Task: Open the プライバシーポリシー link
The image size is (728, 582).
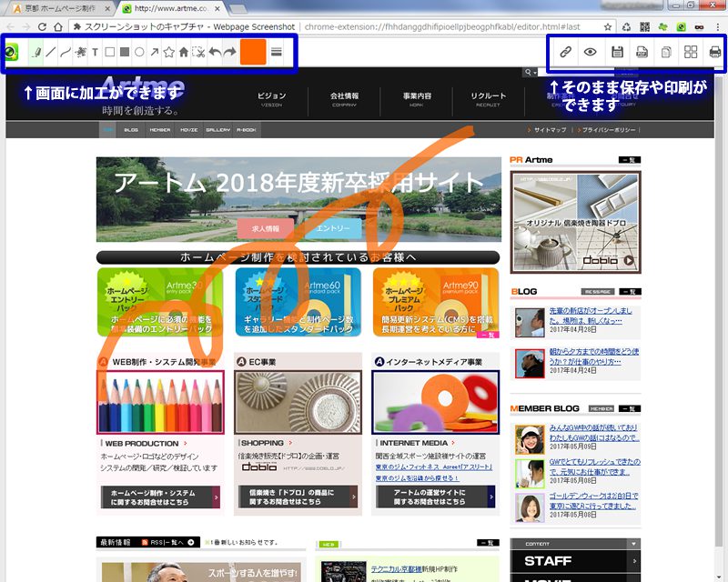Action: tap(609, 130)
